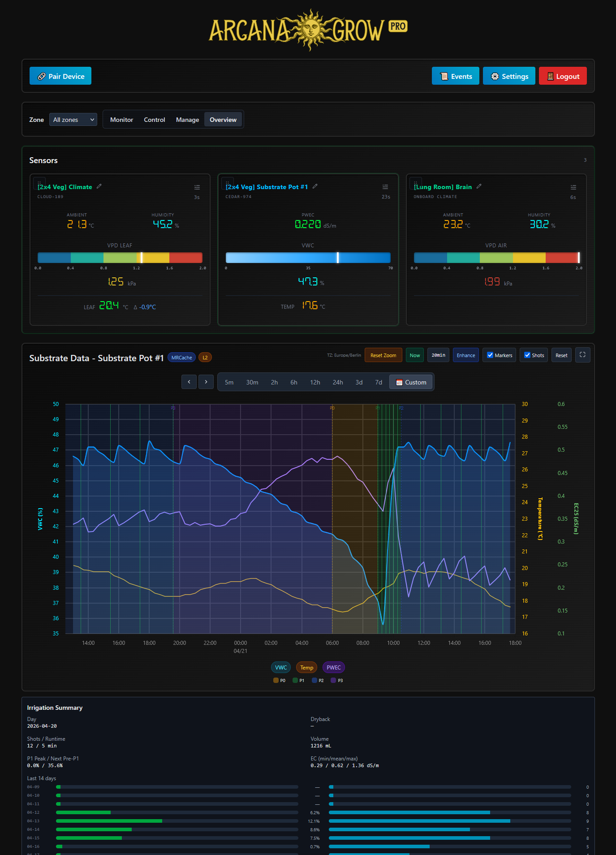Click edit pencil next to Substrate Pot #1

click(315, 186)
